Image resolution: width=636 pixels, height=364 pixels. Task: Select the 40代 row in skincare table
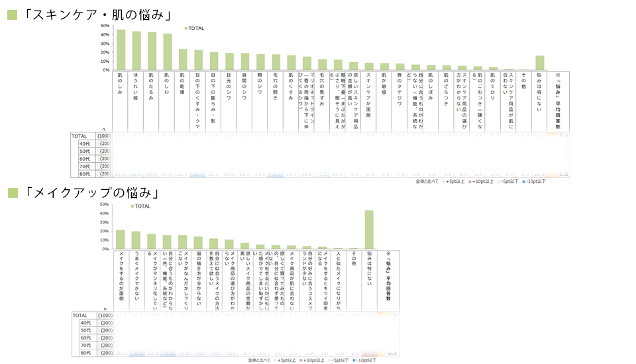85,143
